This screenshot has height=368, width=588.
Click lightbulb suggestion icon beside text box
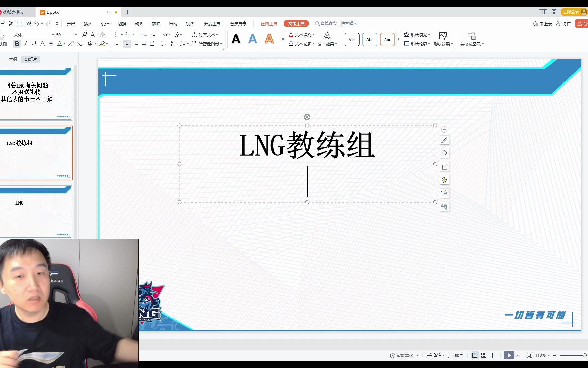[444, 180]
